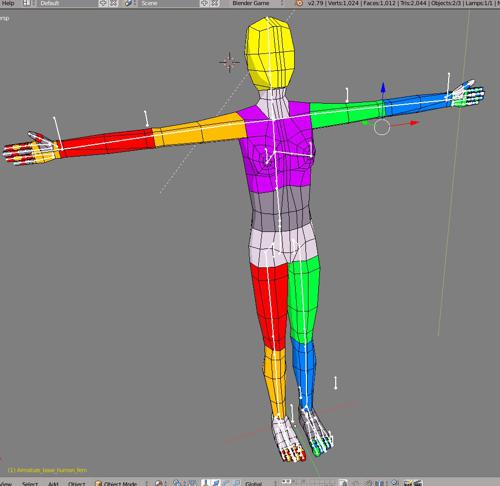Image resolution: width=500 pixels, height=486 pixels.
Task: Click the white manipulator center circle
Action: [382, 128]
